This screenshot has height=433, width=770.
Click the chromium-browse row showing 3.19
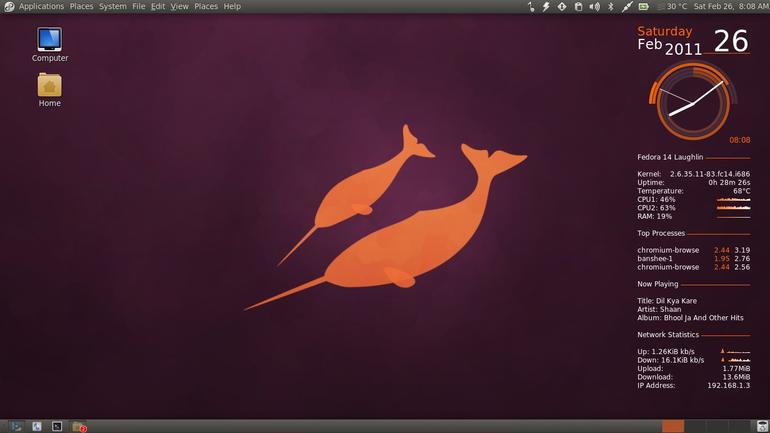(693, 250)
